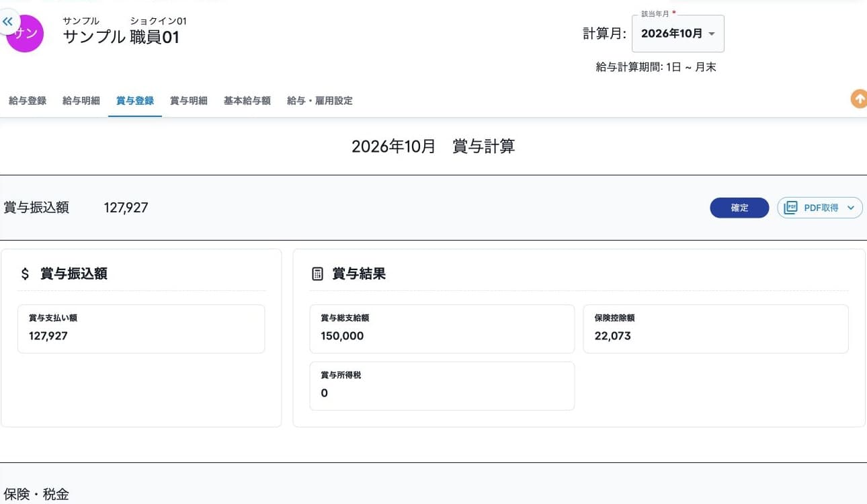The image size is (867, 504).
Task: Open the 賞与明細 tab
Action: [189, 101]
